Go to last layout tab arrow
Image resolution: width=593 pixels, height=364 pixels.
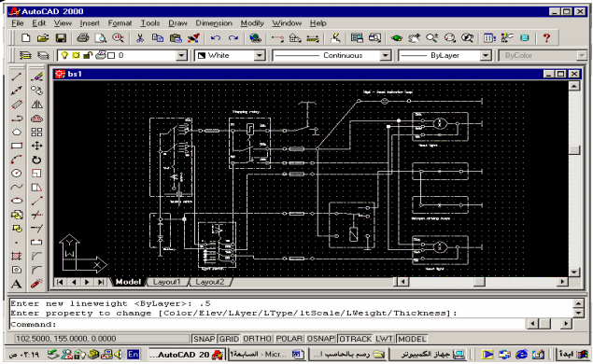pyautogui.click(x=101, y=282)
